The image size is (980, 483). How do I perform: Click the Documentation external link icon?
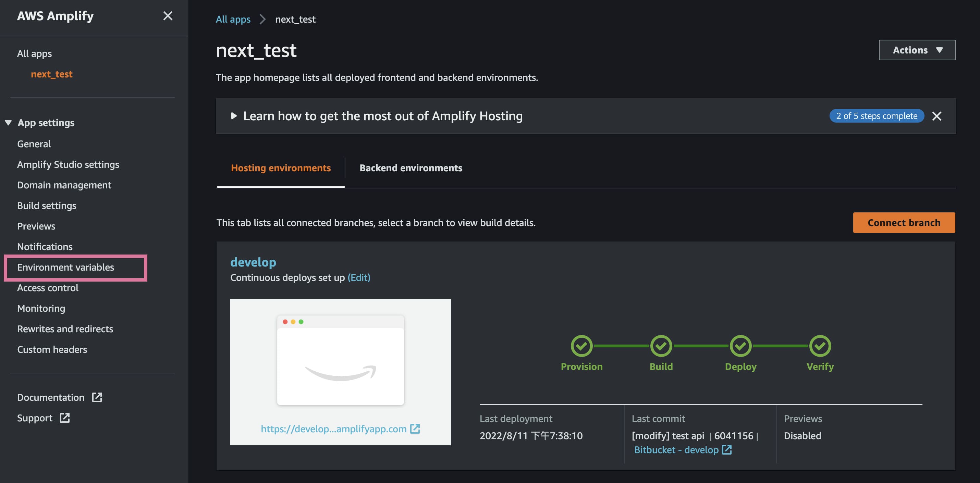[97, 397]
